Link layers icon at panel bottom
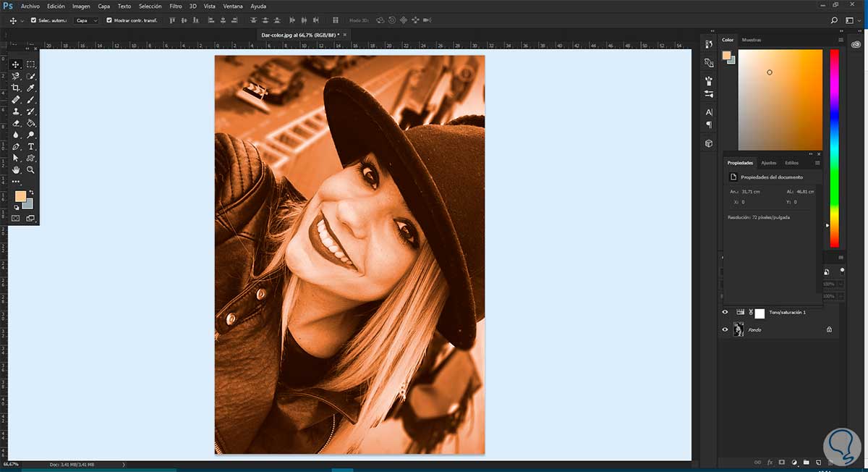 tap(757, 462)
